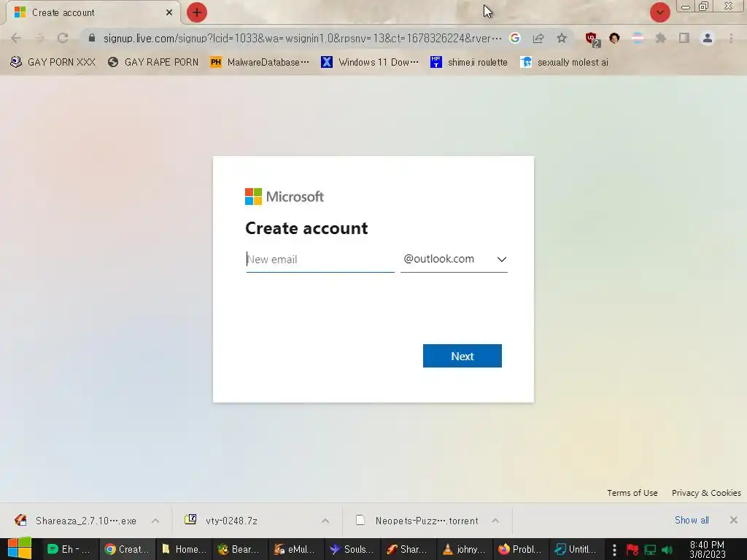Image resolution: width=747 pixels, height=560 pixels.
Task: Switch to the Chrome Creat… taskbar item
Action: 127,549
